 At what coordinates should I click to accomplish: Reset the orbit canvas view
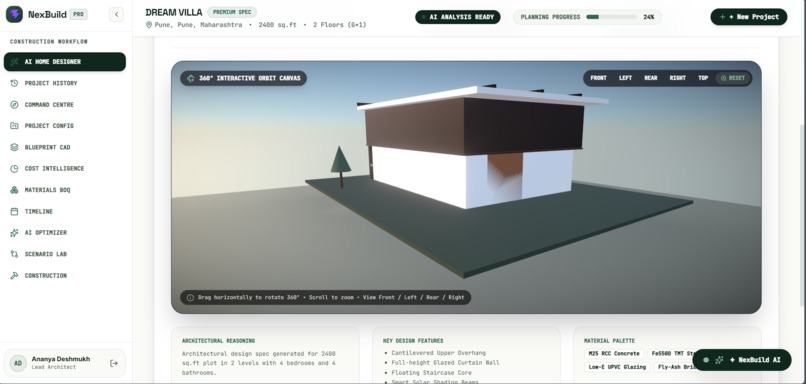pos(732,78)
